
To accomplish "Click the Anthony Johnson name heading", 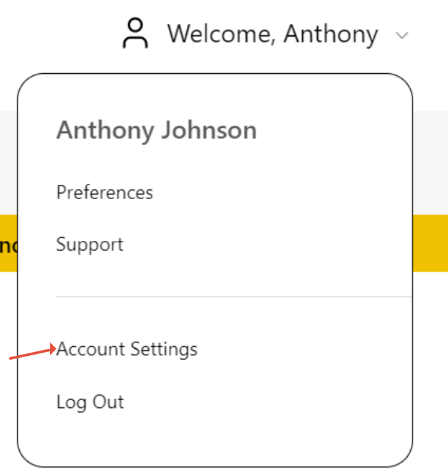I will pos(157,130).
